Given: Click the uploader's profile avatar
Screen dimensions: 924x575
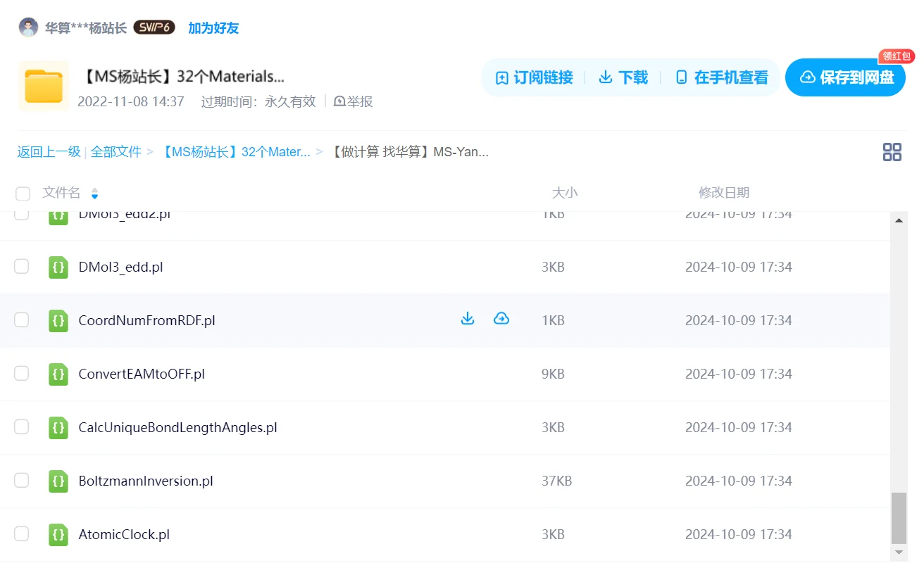Looking at the screenshot, I should (28, 26).
